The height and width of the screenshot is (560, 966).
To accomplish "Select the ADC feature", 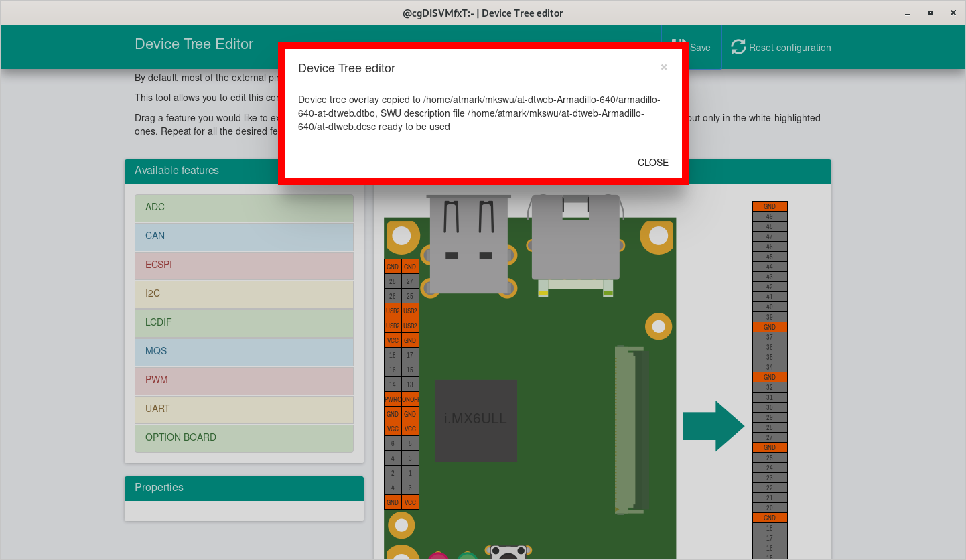I will (244, 208).
